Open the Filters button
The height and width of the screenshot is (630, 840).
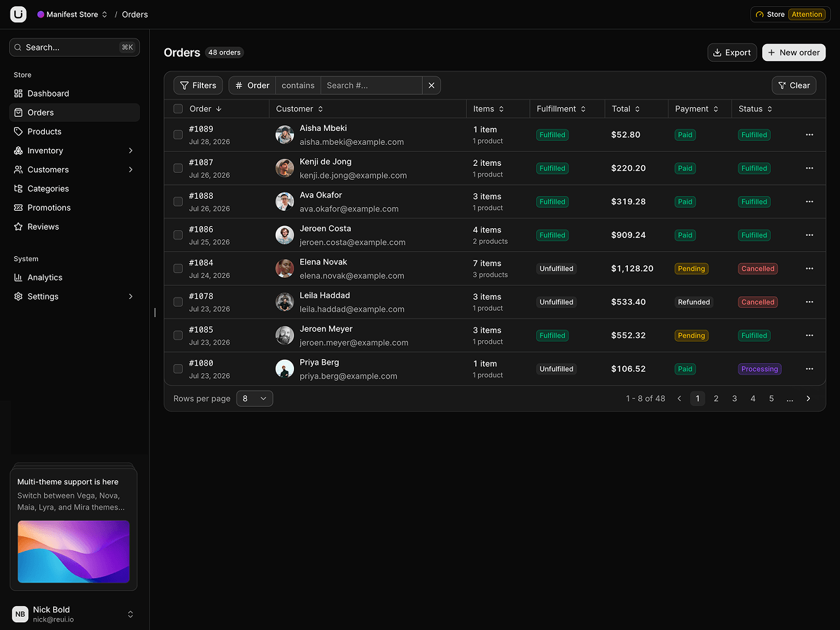[198, 85]
